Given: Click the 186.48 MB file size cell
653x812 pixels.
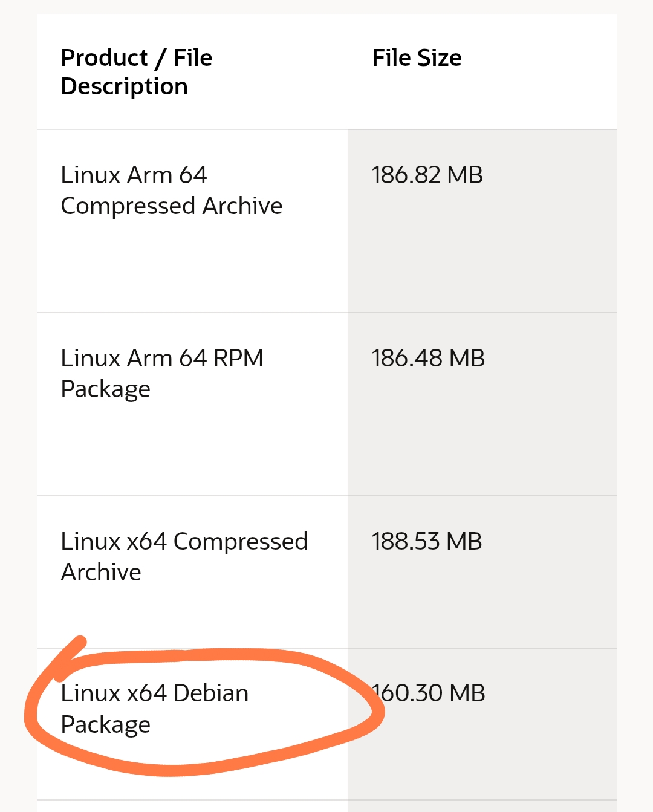Looking at the screenshot, I should point(428,359).
